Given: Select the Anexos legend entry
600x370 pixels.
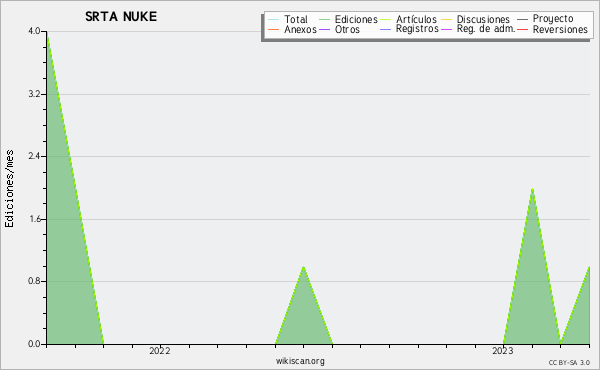Looking at the screenshot, I should point(292,29).
